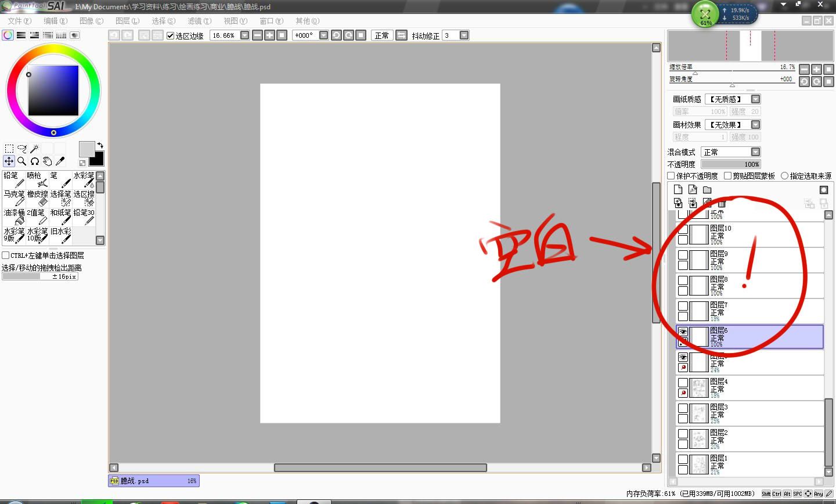Adjust the 不透明度 opacity slider

click(731, 164)
